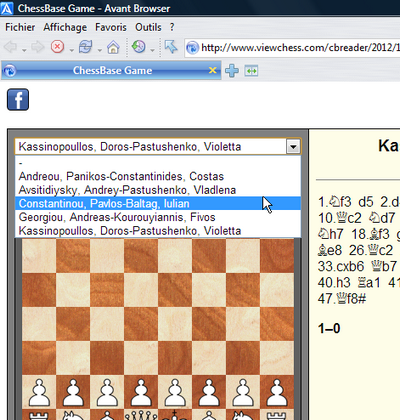Open the Refresh button dropdown arrow
The image size is (400, 420).
pos(100,50)
